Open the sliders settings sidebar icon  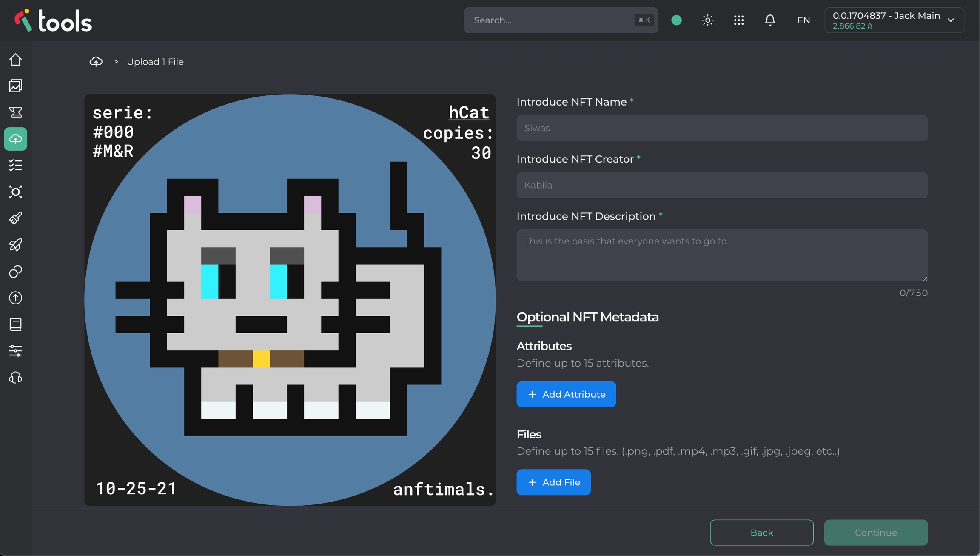16,351
